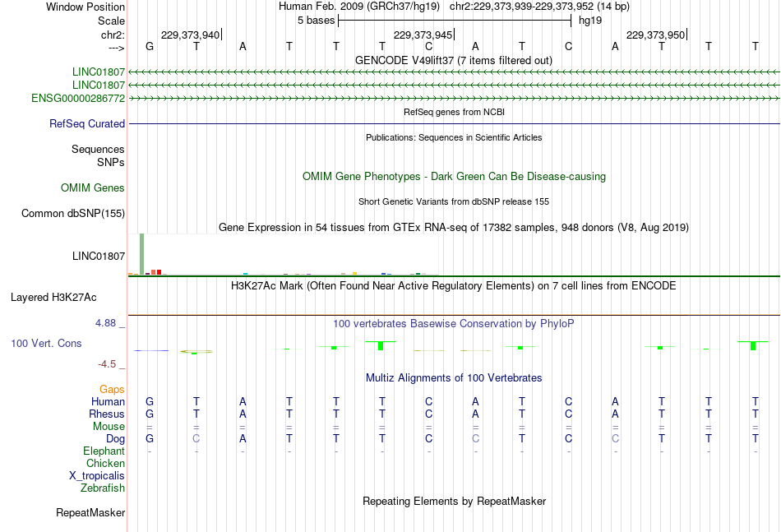The image size is (781, 532).
Task: Click the GTEx Gene Expression track title
Action: tap(454, 228)
